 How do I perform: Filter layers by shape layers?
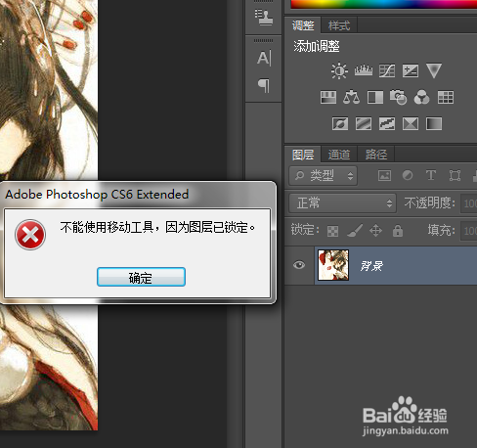455,175
